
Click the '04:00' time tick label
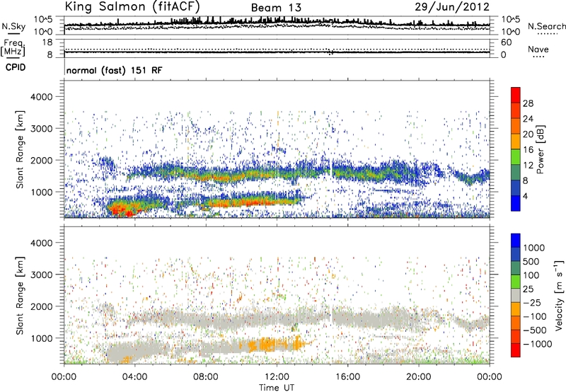(x=134, y=377)
